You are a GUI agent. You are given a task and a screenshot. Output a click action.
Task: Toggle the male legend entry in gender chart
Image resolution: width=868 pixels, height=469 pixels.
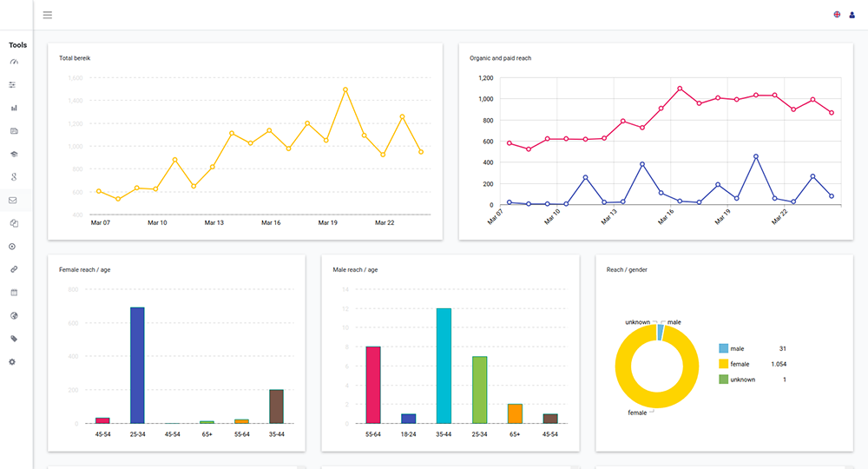738,348
